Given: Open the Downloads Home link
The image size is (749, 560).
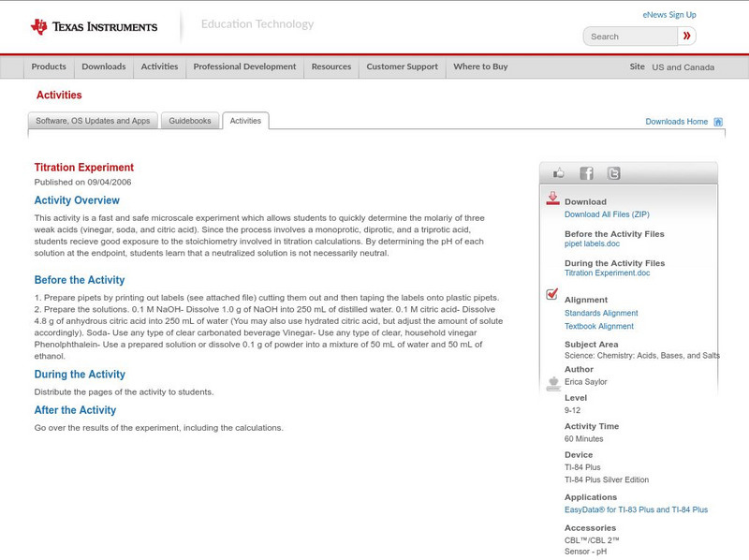Looking at the screenshot, I should coord(676,122).
